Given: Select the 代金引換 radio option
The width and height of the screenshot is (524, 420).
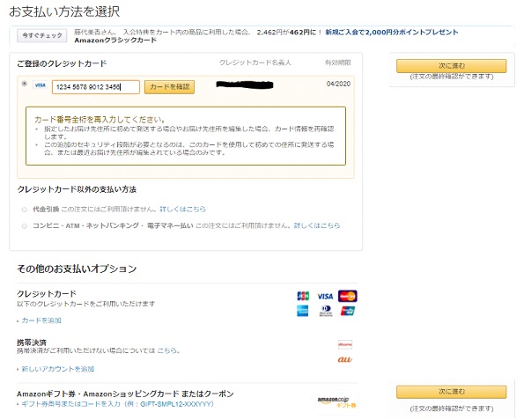Looking at the screenshot, I should [25, 210].
